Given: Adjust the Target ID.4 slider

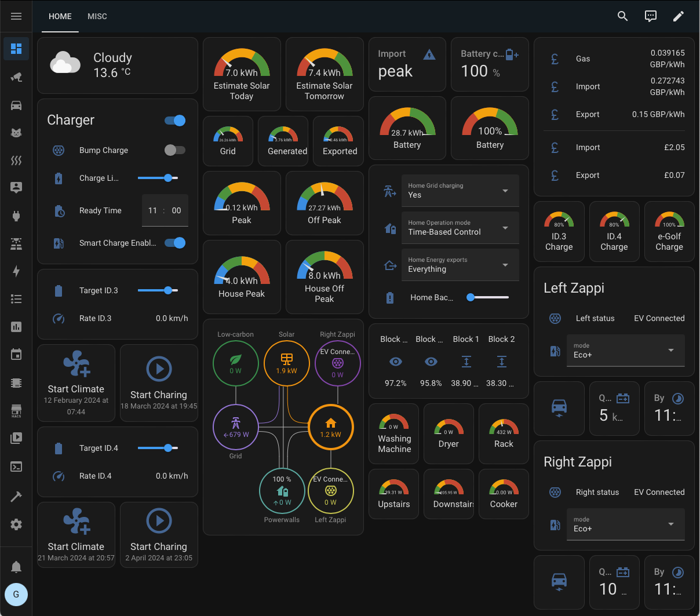Looking at the screenshot, I should pyautogui.click(x=158, y=448).
